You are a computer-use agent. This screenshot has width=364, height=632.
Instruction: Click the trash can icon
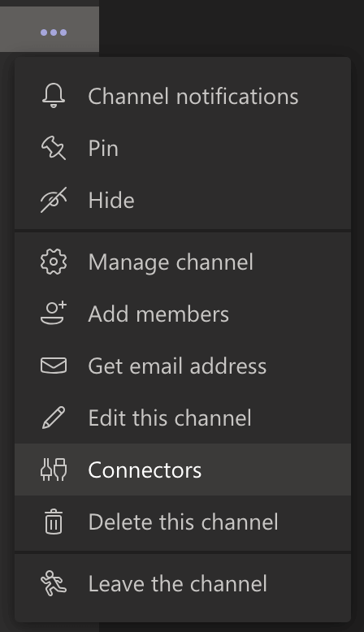point(54,522)
